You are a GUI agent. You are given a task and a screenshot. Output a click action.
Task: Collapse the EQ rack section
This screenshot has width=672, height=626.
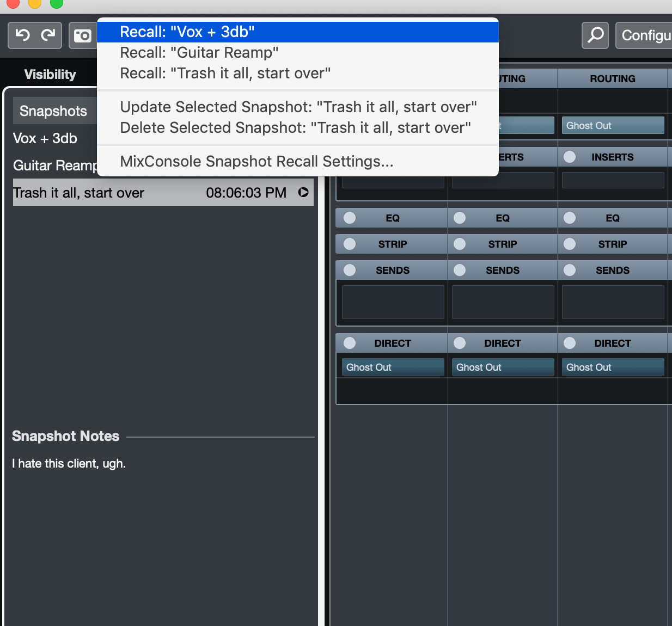point(393,218)
